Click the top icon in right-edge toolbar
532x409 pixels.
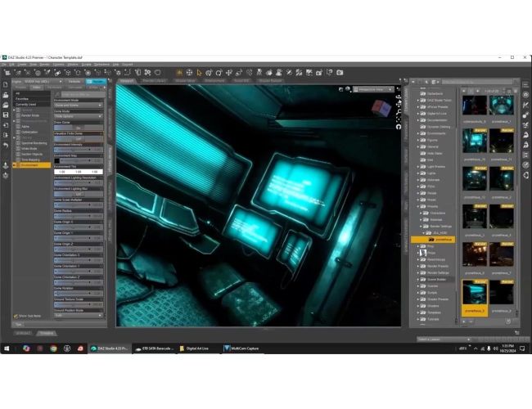tap(525, 85)
